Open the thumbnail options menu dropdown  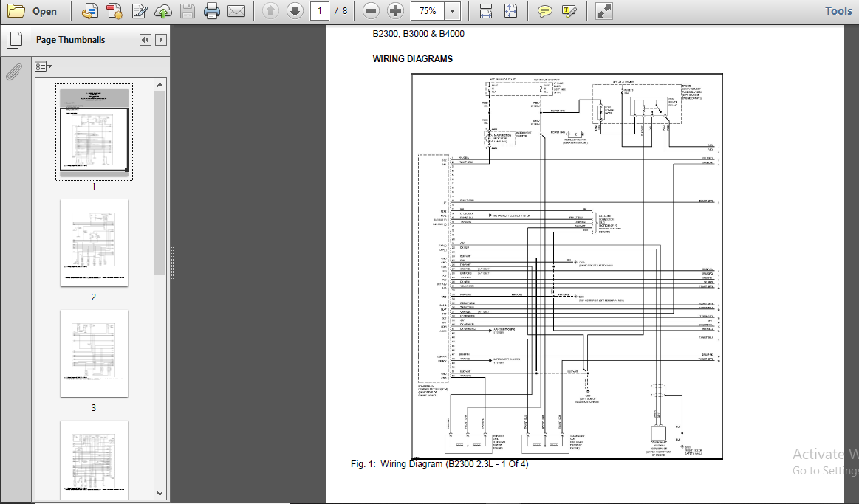pyautogui.click(x=44, y=66)
